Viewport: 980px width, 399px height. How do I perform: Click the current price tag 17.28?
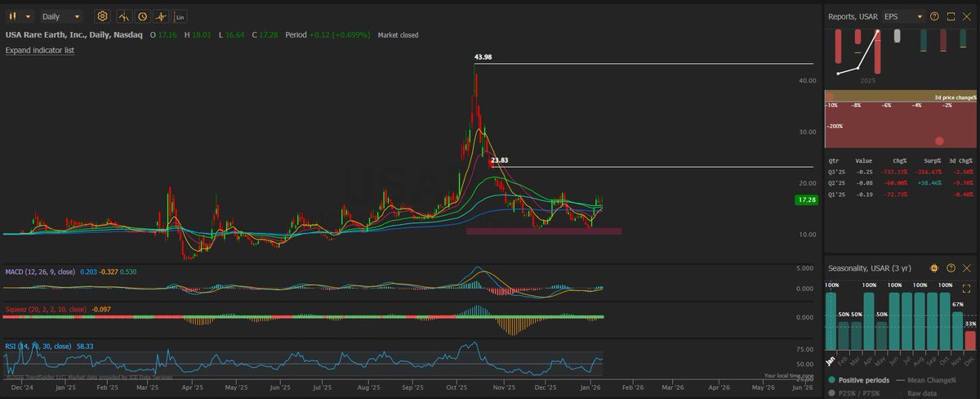tap(808, 199)
